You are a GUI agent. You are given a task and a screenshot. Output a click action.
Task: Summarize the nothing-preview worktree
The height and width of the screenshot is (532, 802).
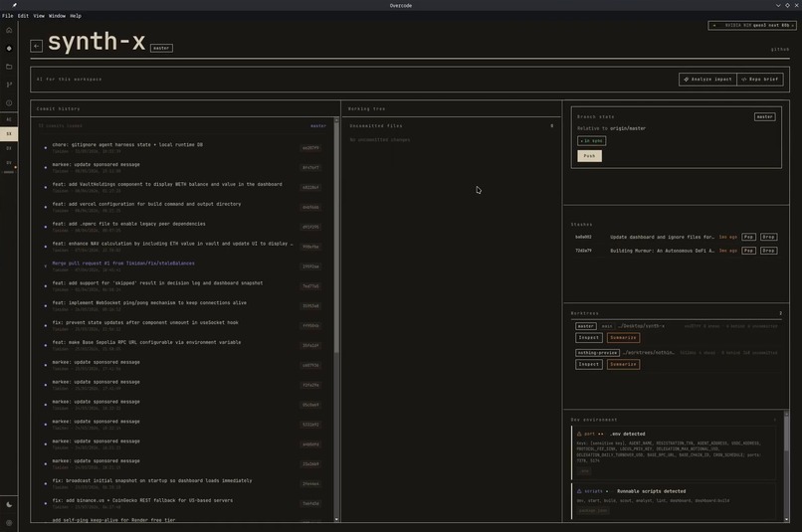(623, 364)
